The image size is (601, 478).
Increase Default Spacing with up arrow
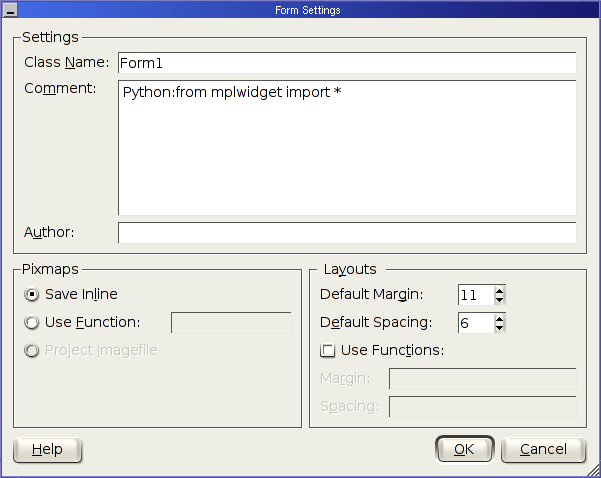499,318
